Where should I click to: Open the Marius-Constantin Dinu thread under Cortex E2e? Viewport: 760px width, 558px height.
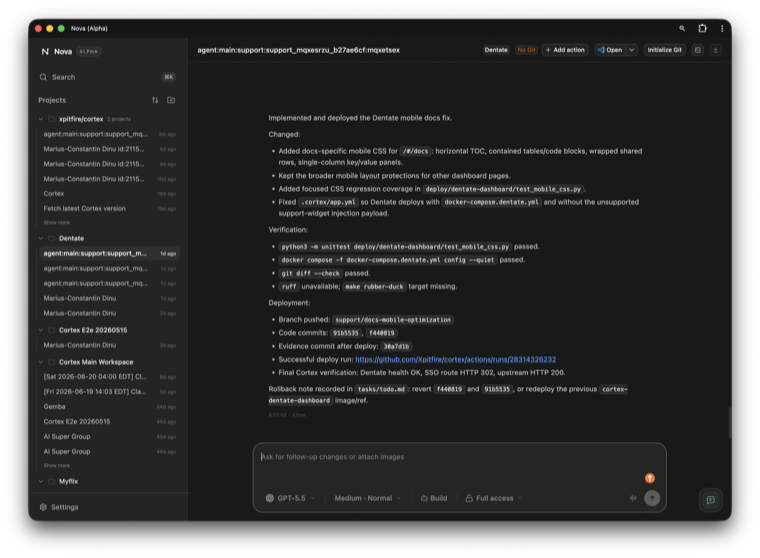(110, 345)
